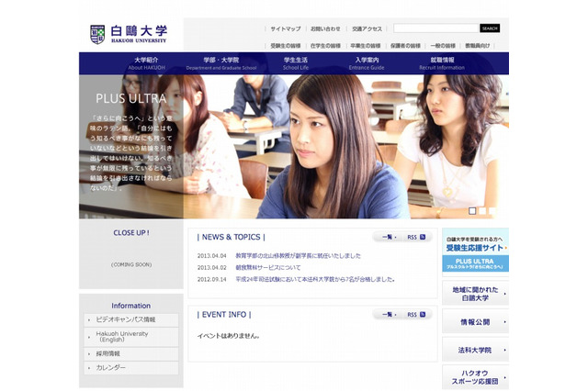Select the second hero slideshow indicator dot
The image size is (588, 391).
(x=482, y=211)
